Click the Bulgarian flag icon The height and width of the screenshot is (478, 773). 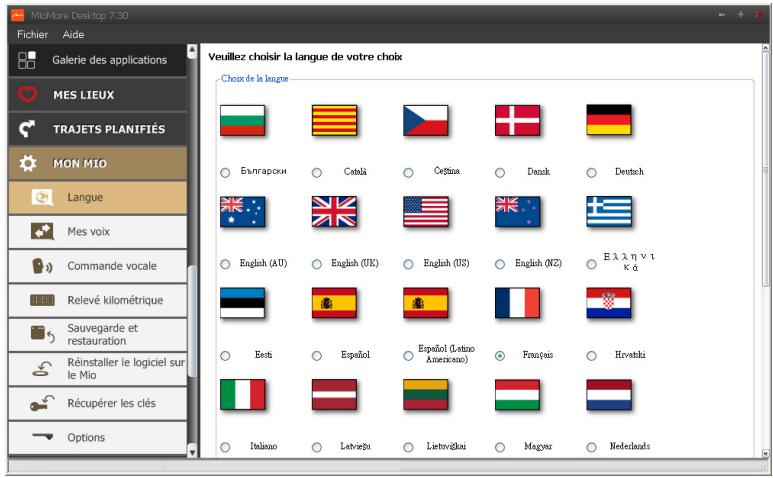point(243,120)
